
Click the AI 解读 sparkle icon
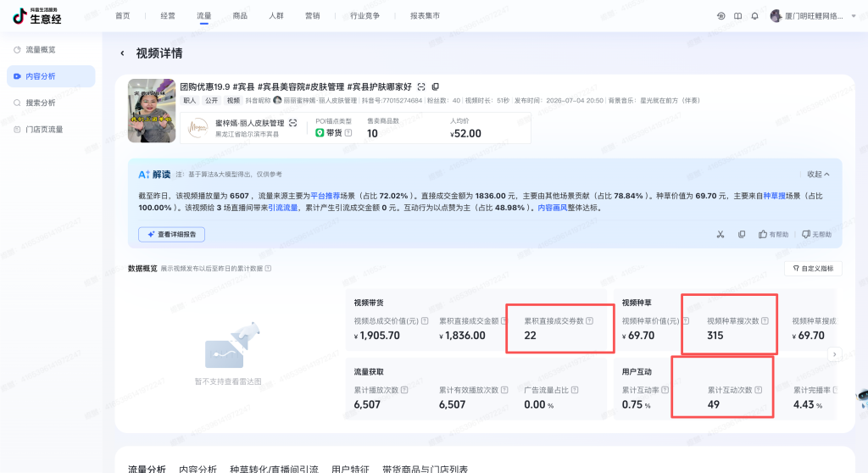coord(144,175)
